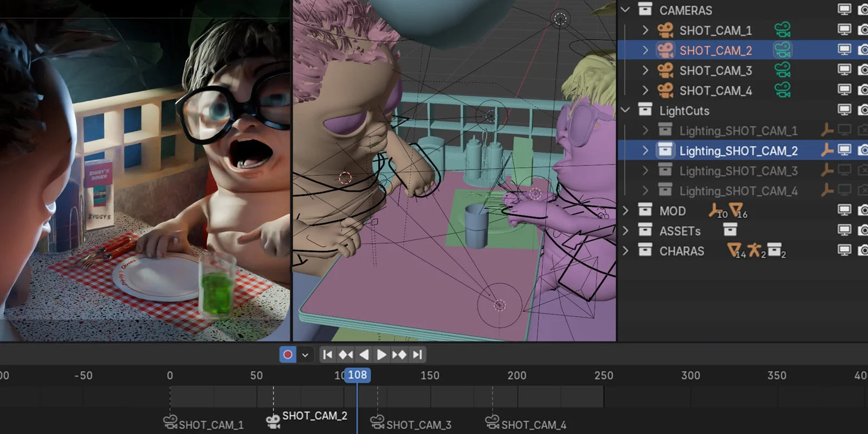This screenshot has width=868, height=434.
Task: Click green camera data icon of SHOT_CAM_4
Action: (782, 90)
